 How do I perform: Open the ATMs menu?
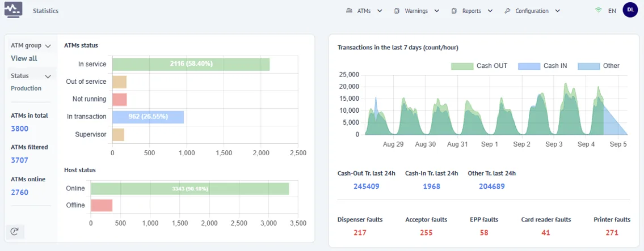pyautogui.click(x=364, y=11)
